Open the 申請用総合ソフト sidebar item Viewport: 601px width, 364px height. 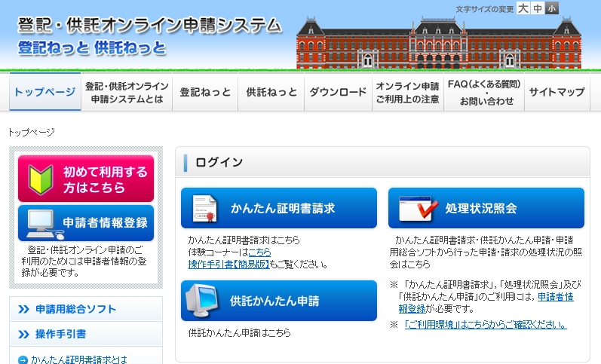(x=86, y=309)
